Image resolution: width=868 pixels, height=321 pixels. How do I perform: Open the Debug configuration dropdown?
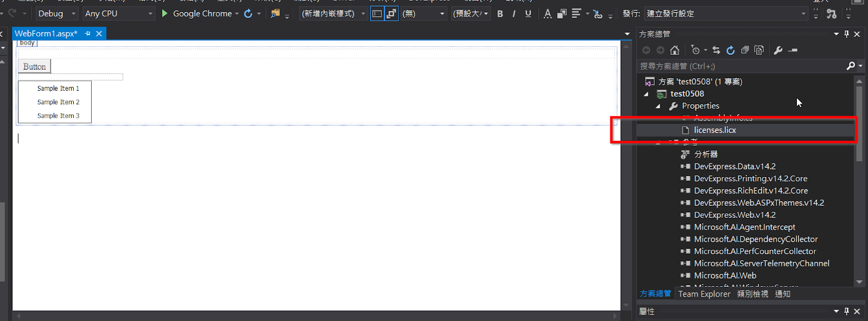(x=56, y=14)
